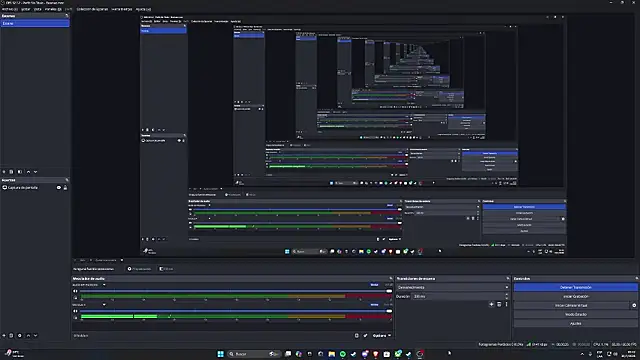Open the Desvanecimiento transition dropdown
Screen dimensions: 640x360
click(x=453, y=287)
